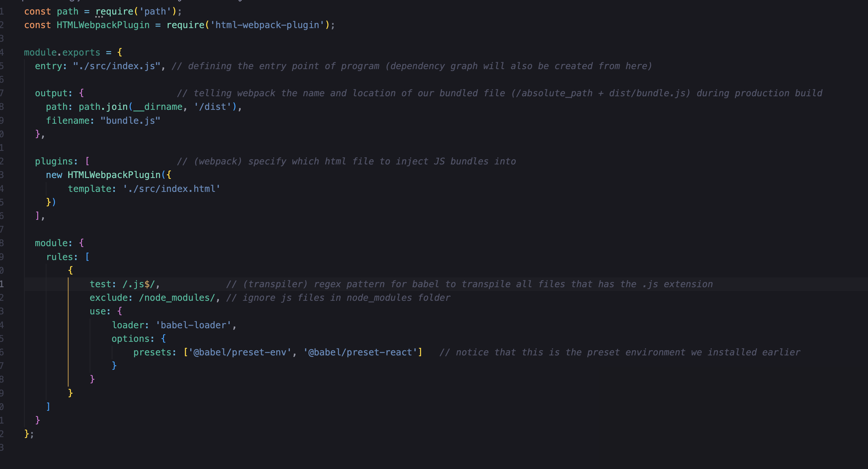Place cursor on module.exports

pyautogui.click(x=62, y=52)
